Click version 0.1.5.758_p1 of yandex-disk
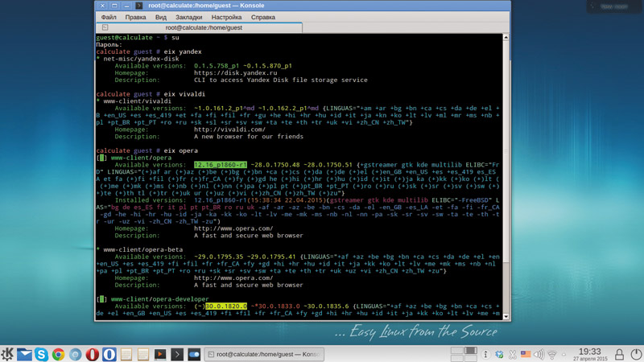 217,66
